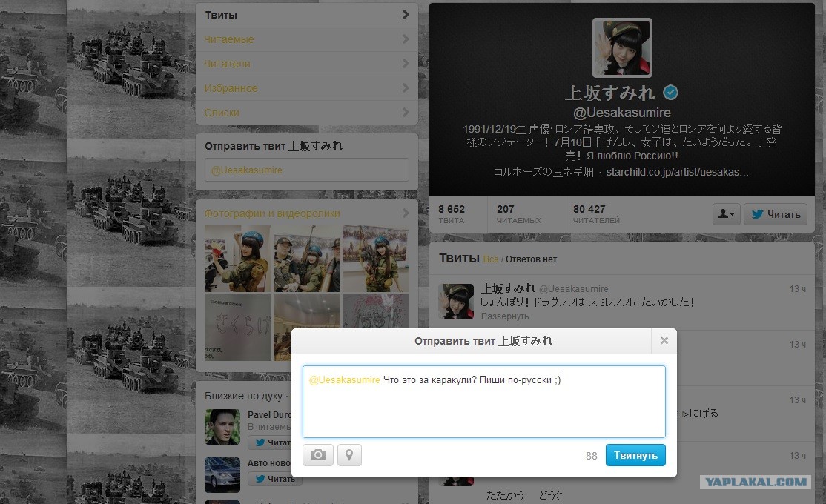Open the Авто новости car avatar

coord(222,474)
